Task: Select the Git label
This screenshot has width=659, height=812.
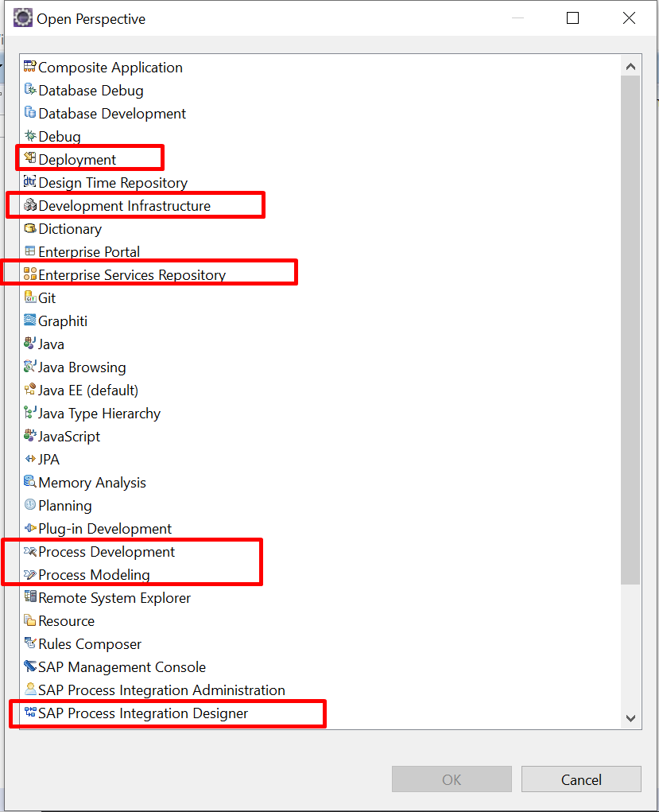Action: [x=47, y=298]
